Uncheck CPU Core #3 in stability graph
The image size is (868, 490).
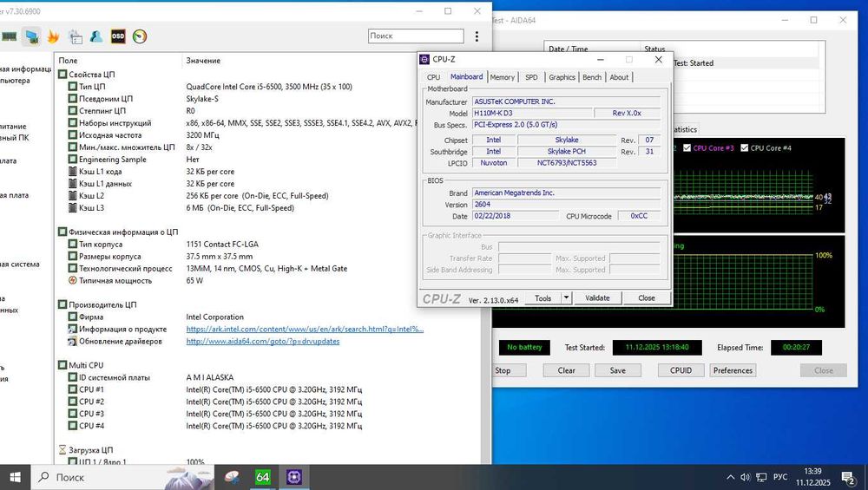coord(687,148)
